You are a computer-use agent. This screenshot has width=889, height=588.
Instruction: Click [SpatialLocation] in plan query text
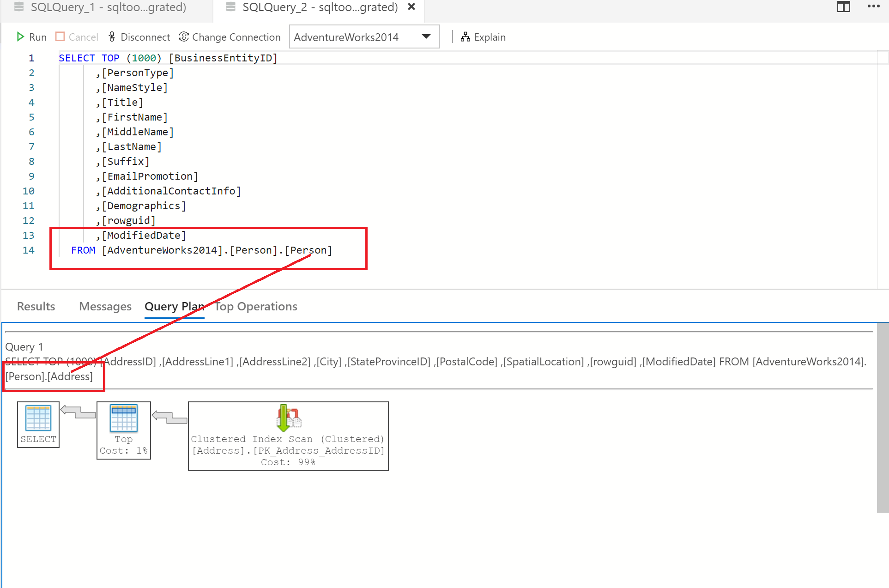(x=544, y=362)
